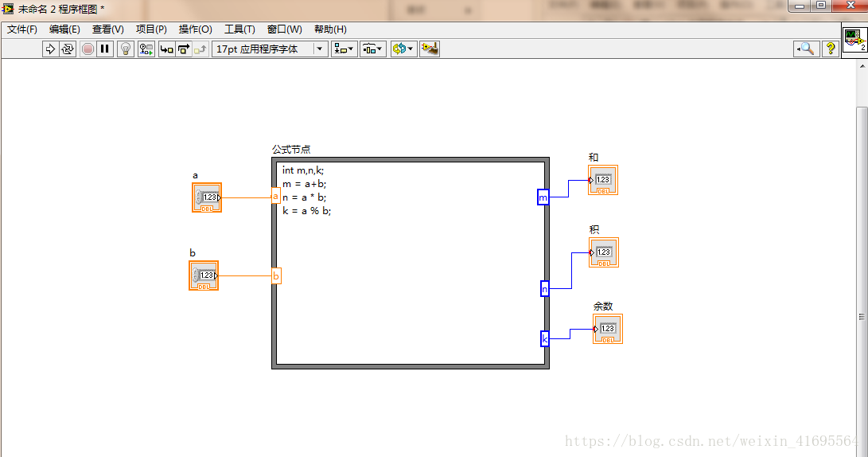
Task: Click the output terminal m on formula node
Action: coord(543,197)
